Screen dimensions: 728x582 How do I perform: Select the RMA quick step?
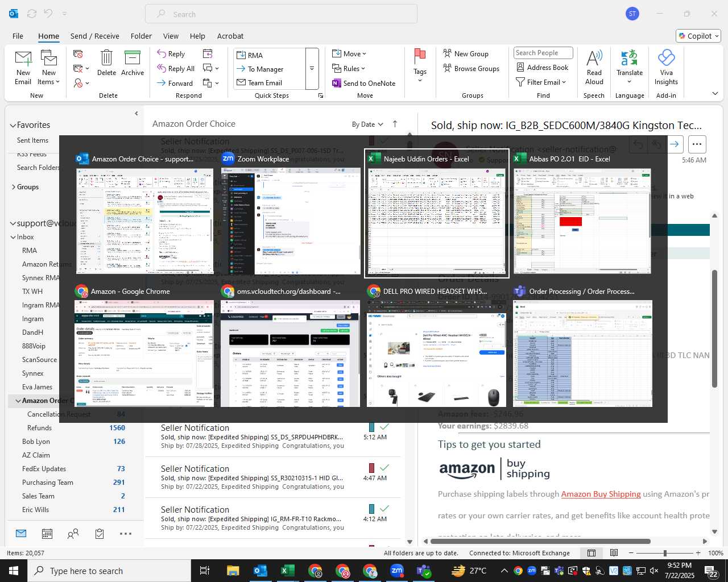(x=270, y=55)
